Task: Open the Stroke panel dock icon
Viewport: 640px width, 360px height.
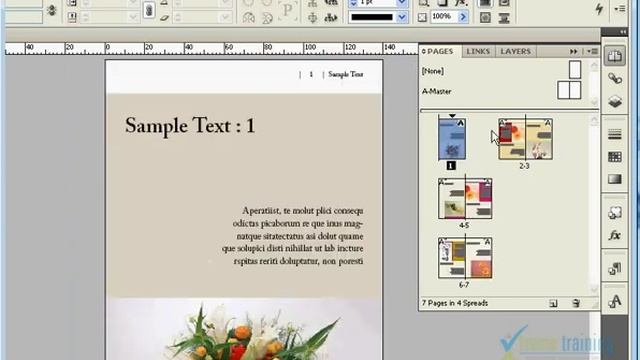Action: (x=615, y=134)
